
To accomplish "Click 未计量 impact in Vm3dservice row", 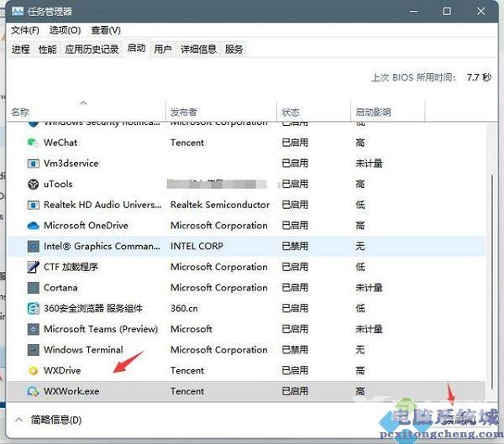I will point(369,163).
